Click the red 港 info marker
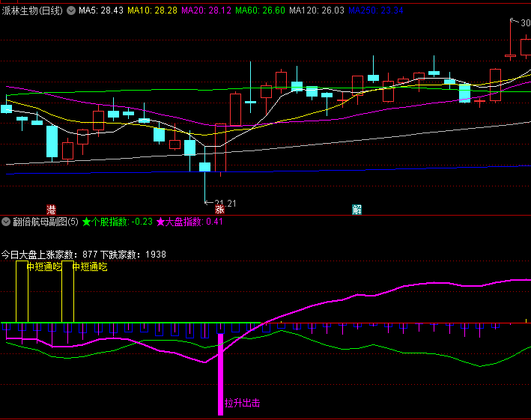 pos(51,210)
